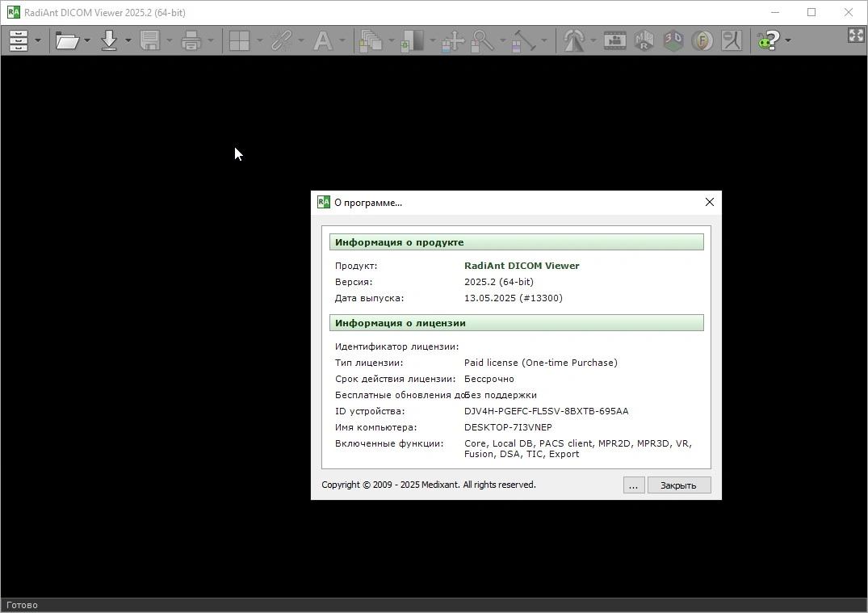
Task: Click the Готово status bar text
Action: click(x=22, y=605)
